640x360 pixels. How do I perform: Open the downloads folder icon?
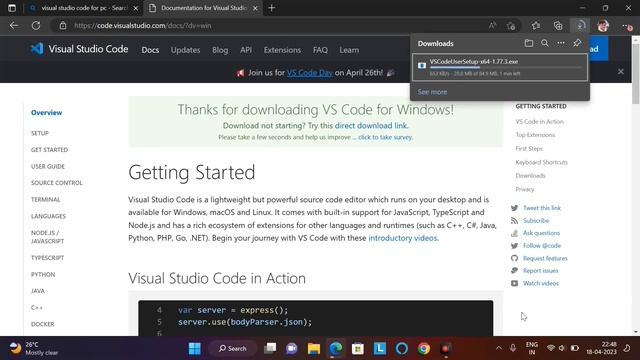point(529,43)
